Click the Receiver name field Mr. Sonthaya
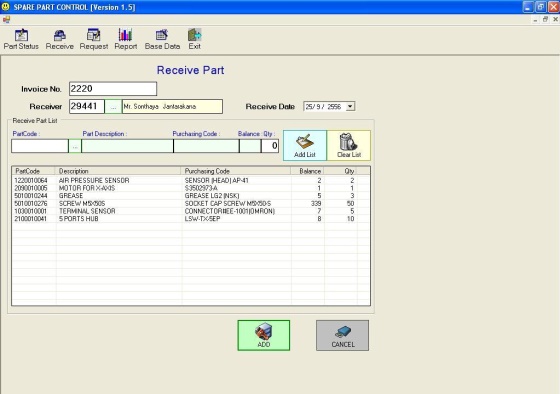The width and height of the screenshot is (560, 394). point(172,106)
